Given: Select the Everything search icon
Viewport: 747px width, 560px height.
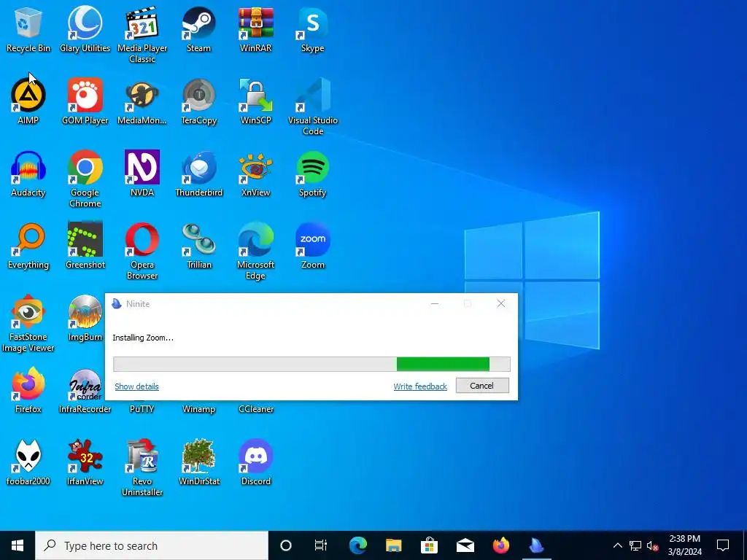Looking at the screenshot, I should (x=28, y=246).
